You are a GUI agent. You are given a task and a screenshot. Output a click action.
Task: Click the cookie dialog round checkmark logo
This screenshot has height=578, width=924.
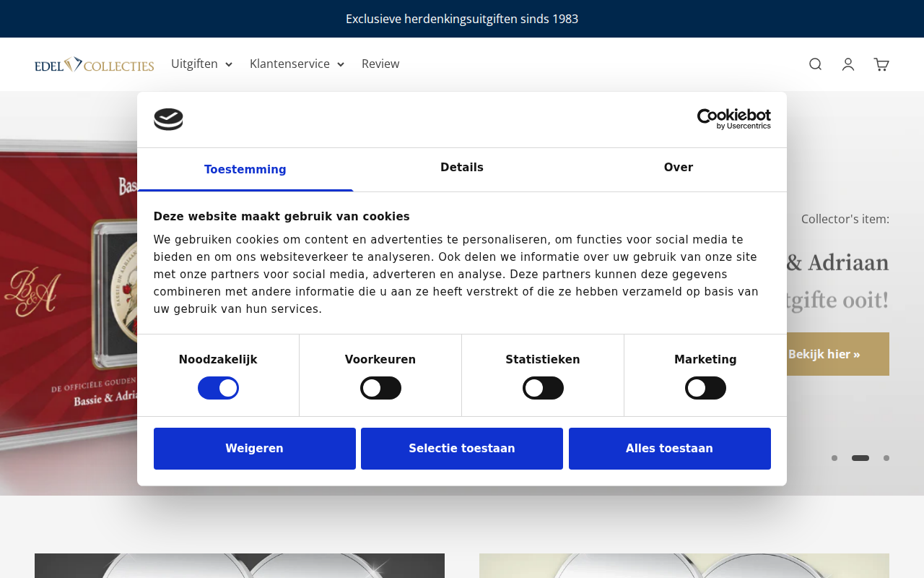(x=168, y=119)
